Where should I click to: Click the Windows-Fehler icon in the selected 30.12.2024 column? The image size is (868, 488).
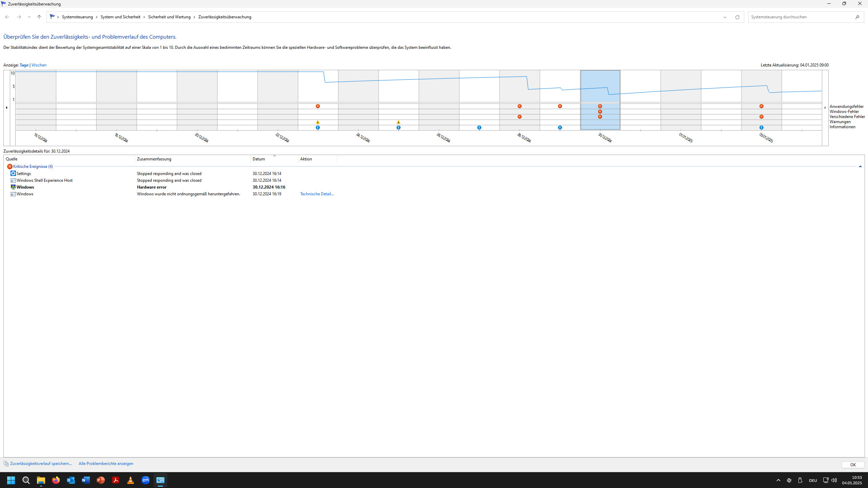pyautogui.click(x=600, y=112)
